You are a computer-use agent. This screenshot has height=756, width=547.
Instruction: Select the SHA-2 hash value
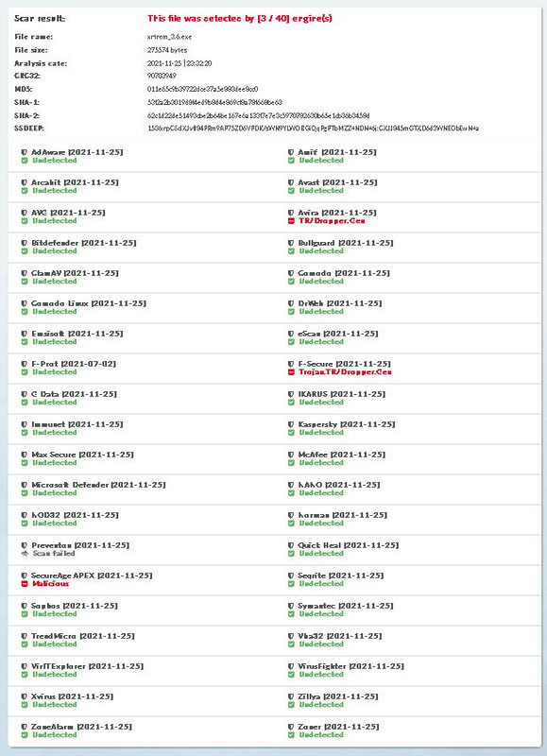click(258, 115)
